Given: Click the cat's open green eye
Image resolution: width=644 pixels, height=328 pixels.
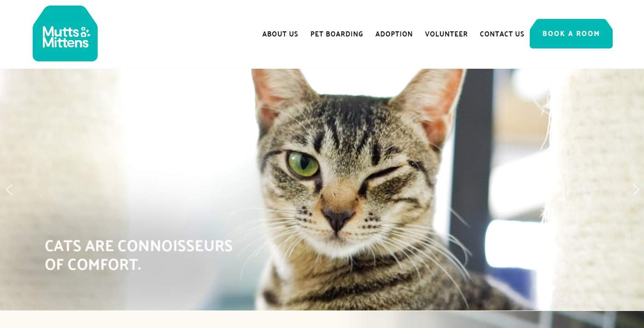Looking at the screenshot, I should (303, 164).
